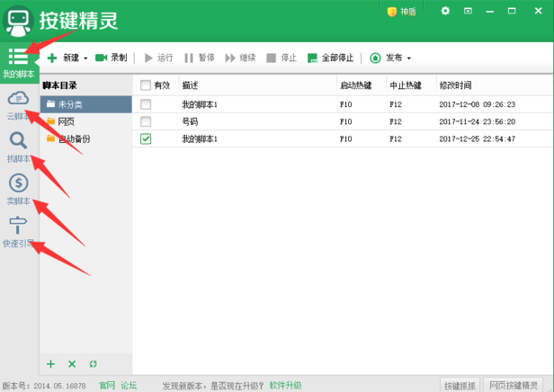Click the F10 hotkey in 号码 row
554x392 pixels.
tap(346, 121)
